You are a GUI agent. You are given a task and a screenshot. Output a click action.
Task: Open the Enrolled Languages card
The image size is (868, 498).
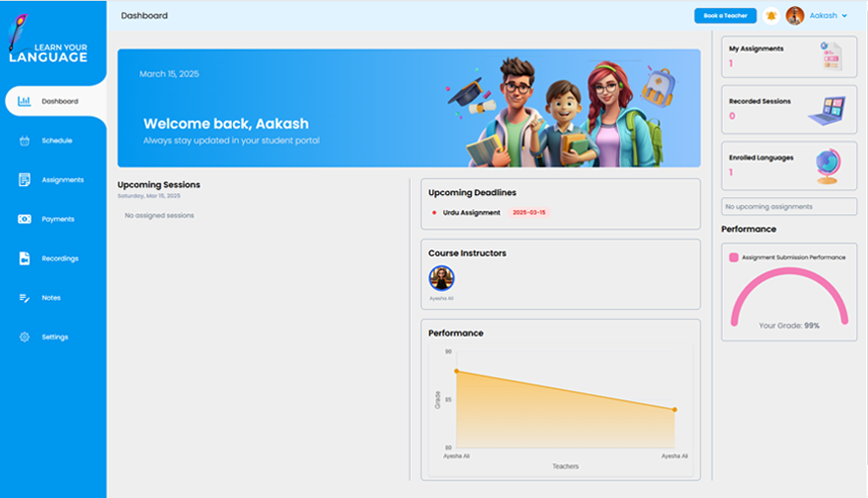[x=788, y=164]
